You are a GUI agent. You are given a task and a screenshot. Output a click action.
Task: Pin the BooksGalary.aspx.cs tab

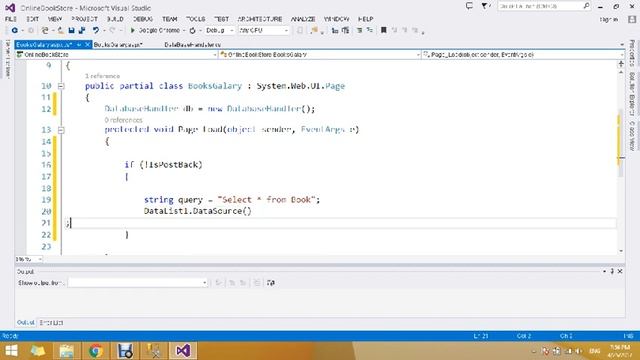[x=80, y=45]
